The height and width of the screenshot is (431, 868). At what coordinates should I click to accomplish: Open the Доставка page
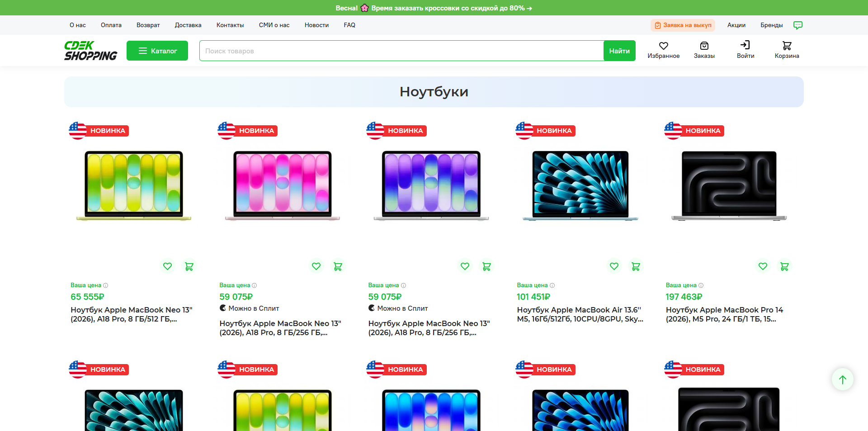(188, 25)
